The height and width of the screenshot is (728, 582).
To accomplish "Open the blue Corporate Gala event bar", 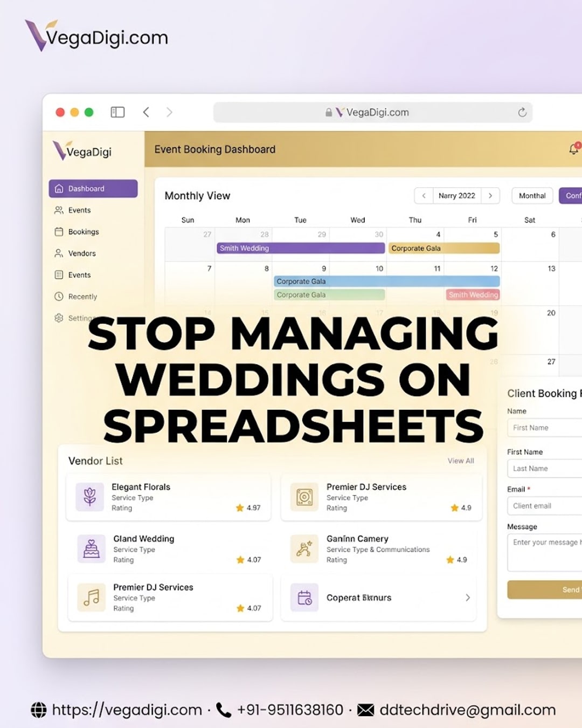I will coord(387,281).
